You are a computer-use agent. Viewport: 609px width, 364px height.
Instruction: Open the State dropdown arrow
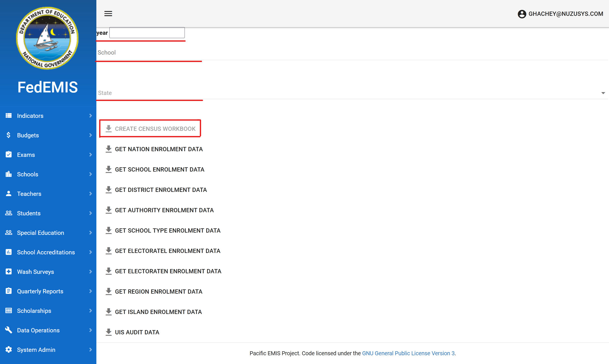pyautogui.click(x=603, y=93)
